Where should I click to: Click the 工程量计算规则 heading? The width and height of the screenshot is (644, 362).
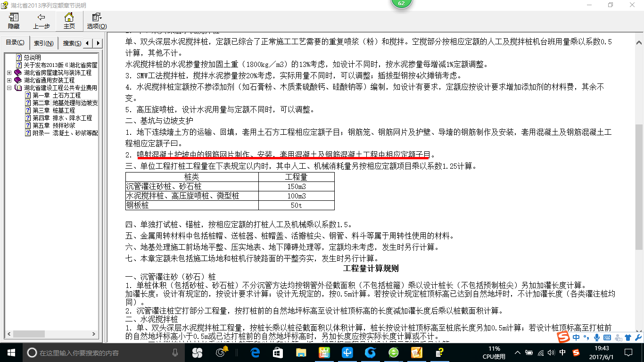coord(371,269)
